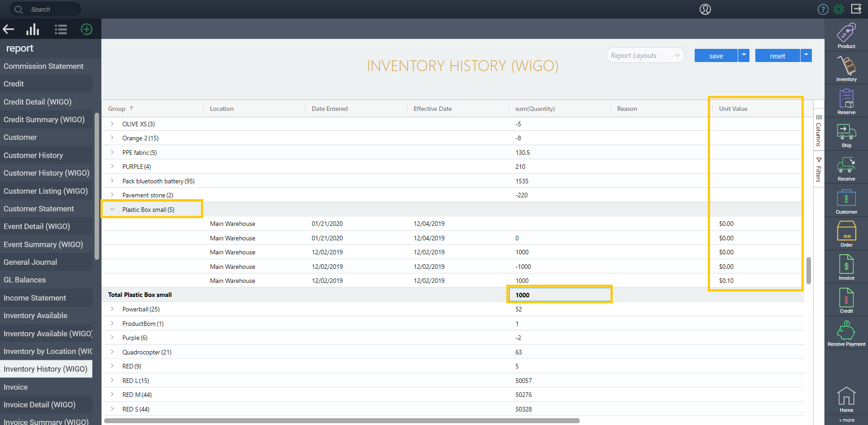Open the Filters side panel
The width and height of the screenshot is (868, 425).
tap(818, 169)
